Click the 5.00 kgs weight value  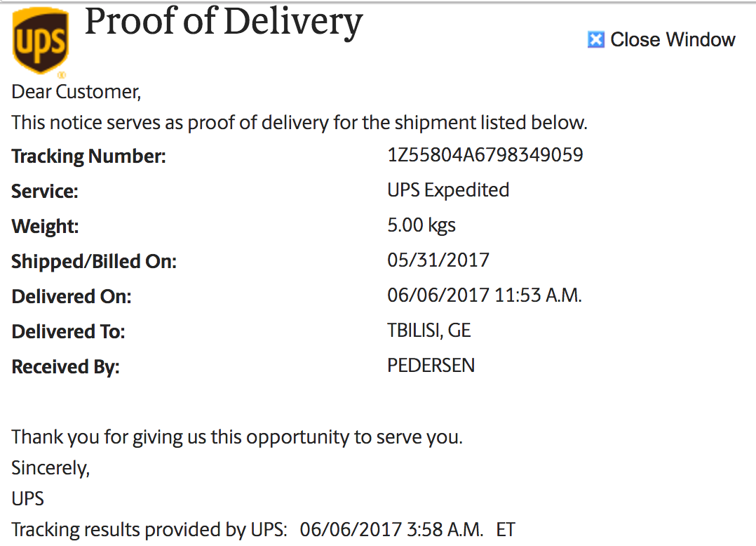click(421, 225)
